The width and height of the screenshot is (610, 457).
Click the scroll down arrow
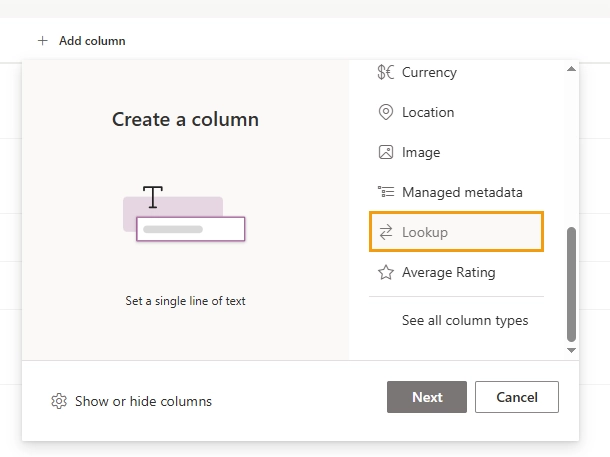pos(571,350)
